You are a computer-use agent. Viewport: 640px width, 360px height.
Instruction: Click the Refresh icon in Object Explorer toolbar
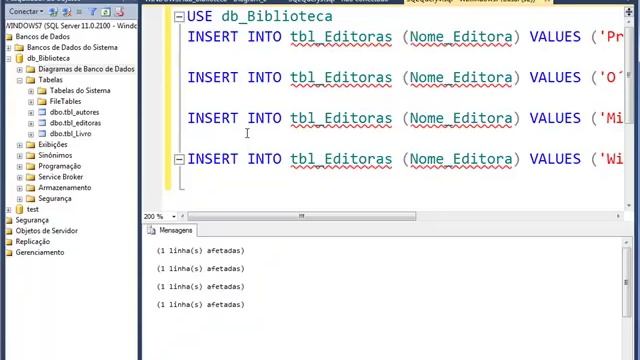point(106,12)
